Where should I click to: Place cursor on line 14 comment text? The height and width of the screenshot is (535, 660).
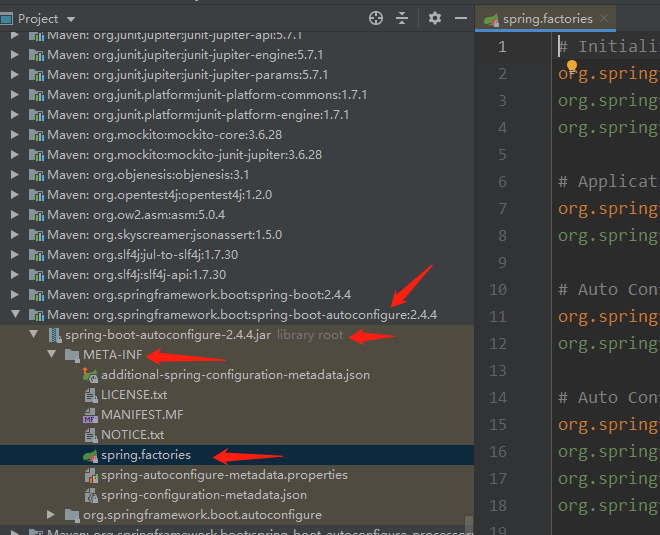click(x=609, y=397)
